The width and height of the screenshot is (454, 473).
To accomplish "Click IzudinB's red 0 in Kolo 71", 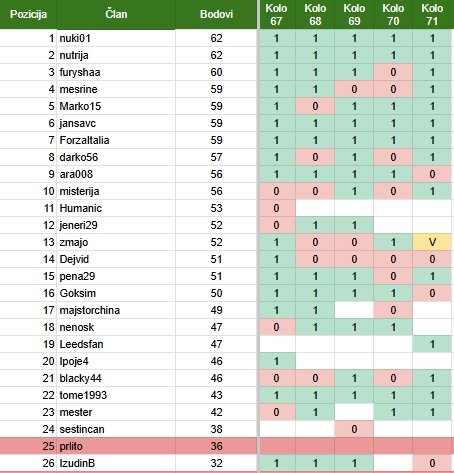I will [432, 463].
